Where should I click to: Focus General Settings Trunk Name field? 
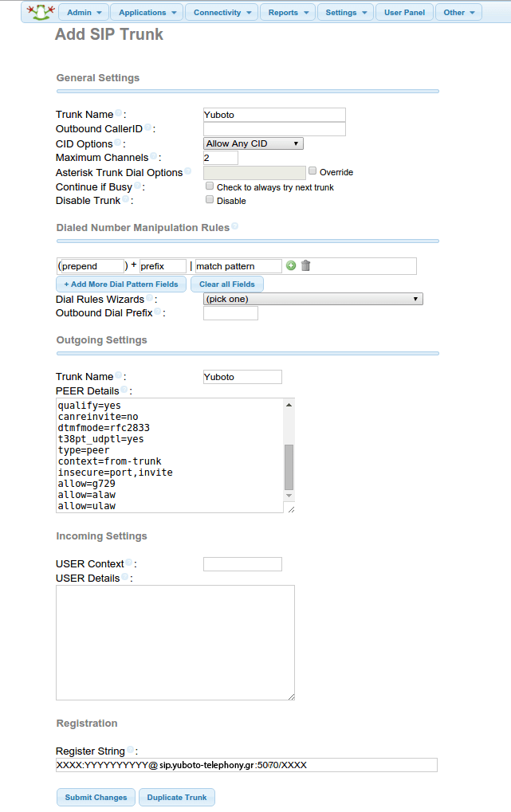point(275,115)
